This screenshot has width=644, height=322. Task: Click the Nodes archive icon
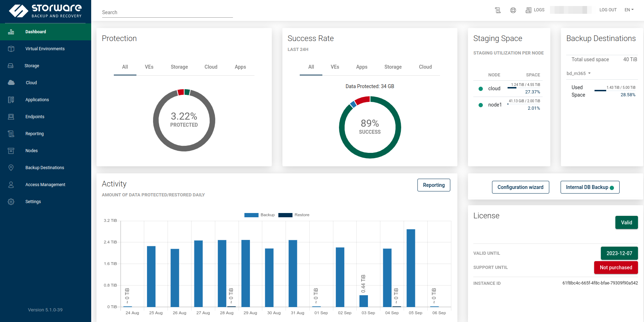[11, 151]
